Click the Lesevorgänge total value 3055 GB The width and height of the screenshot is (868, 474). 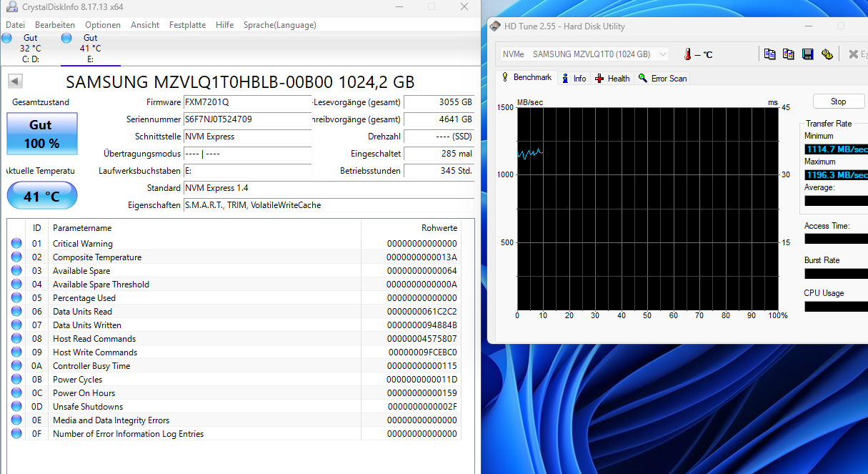(439, 102)
